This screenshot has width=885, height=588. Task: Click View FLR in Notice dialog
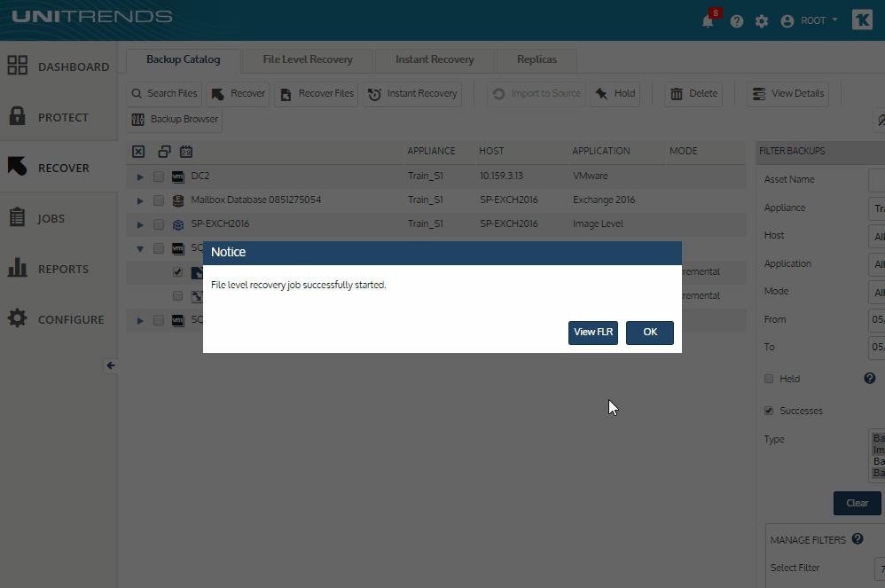tap(593, 333)
